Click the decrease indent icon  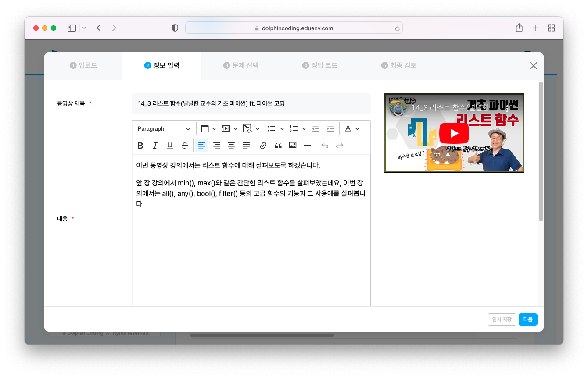(x=316, y=129)
